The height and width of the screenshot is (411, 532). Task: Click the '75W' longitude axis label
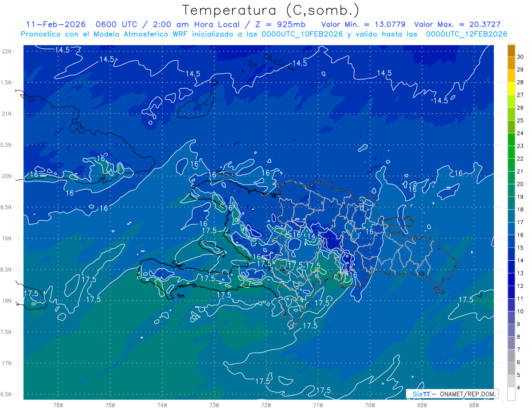[x=110, y=405]
